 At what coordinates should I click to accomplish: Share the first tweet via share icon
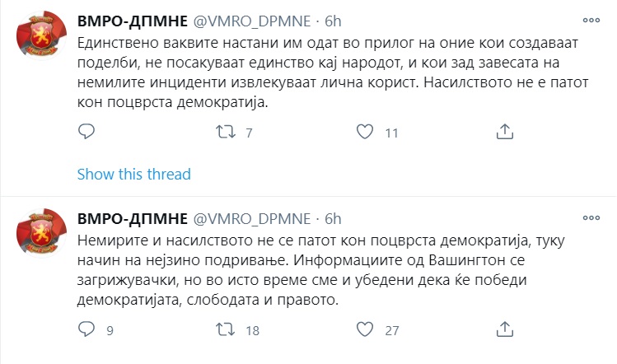(x=505, y=132)
